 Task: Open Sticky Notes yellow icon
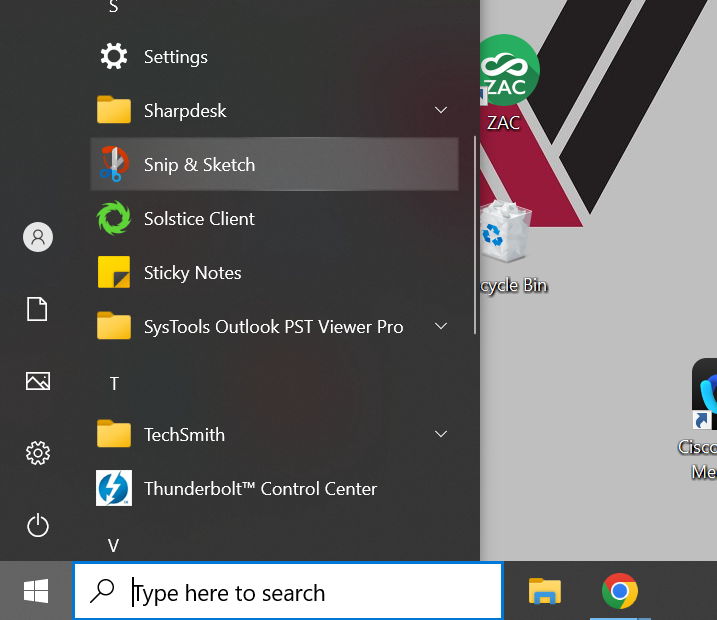point(113,272)
